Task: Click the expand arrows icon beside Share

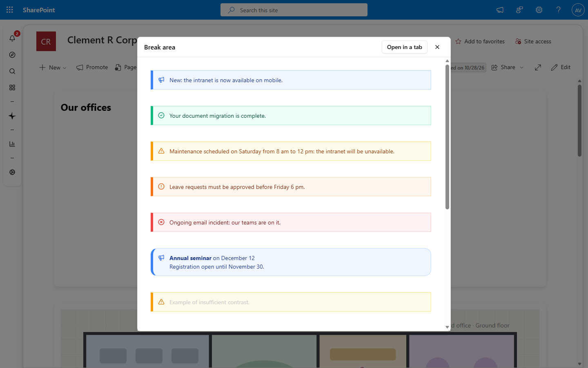Action: (538, 67)
